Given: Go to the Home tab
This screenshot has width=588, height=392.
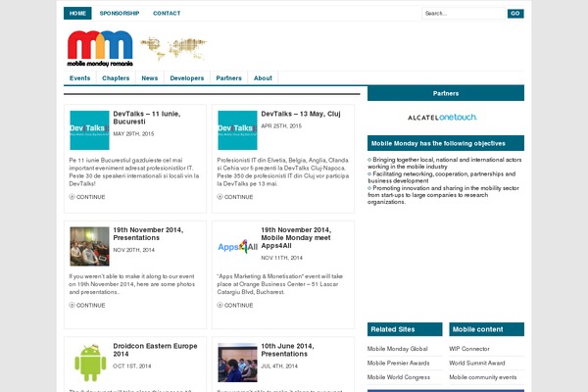Looking at the screenshot, I should pos(77,13).
